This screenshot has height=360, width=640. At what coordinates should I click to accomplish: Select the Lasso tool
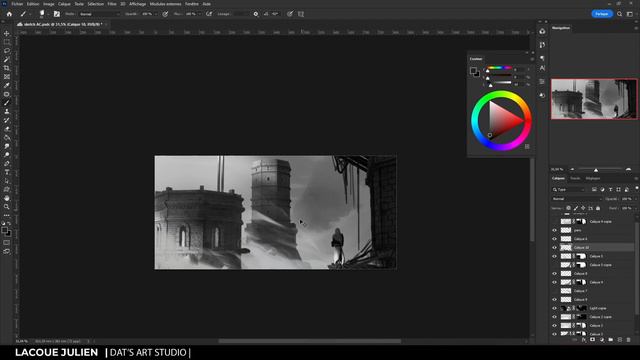click(x=7, y=51)
